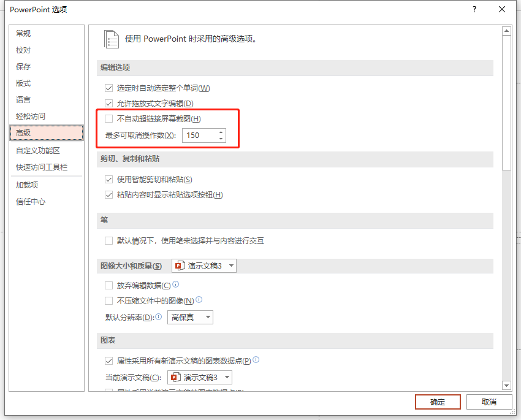
Task: Enable 默认情况下使用笔来选择 checkbox
Action: point(108,240)
